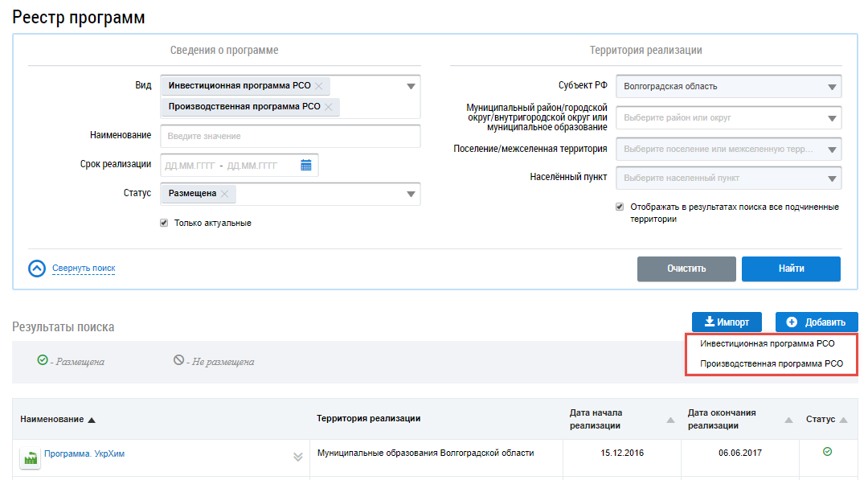Uncheck the Только актуальные checkbox
This screenshot has width=868, height=480.
point(164,223)
